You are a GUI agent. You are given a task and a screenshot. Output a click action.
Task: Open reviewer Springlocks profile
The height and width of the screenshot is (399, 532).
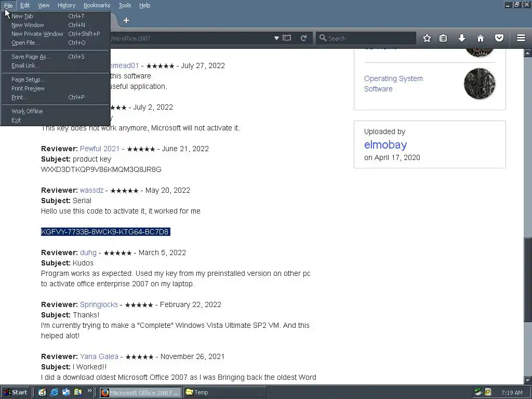[99, 304]
